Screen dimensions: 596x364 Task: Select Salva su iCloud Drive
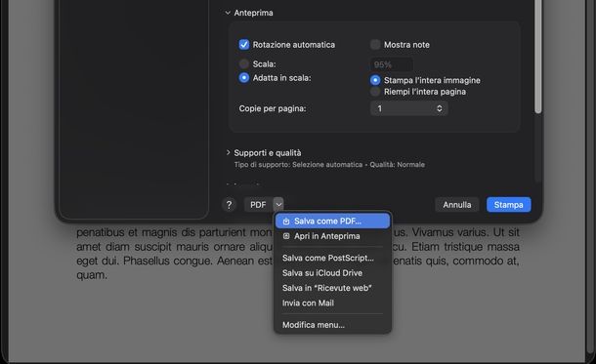(x=332, y=273)
